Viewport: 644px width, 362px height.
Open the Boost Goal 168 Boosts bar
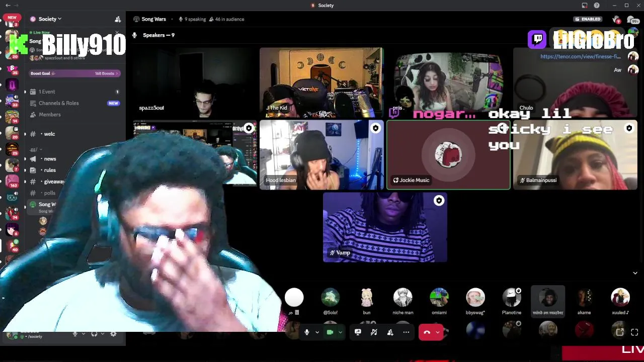coord(74,73)
